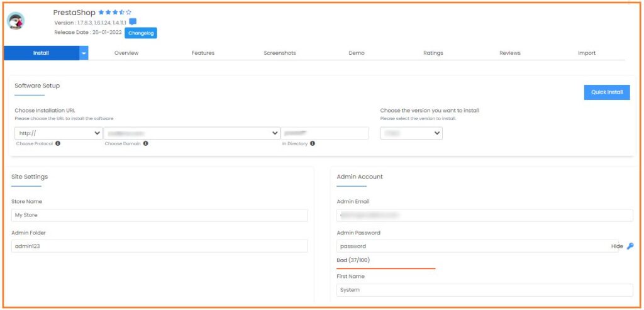Click the Admin Folder field

coord(160,246)
